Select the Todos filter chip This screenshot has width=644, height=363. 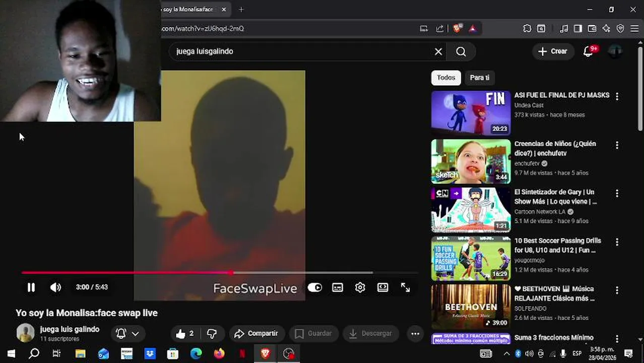click(446, 78)
